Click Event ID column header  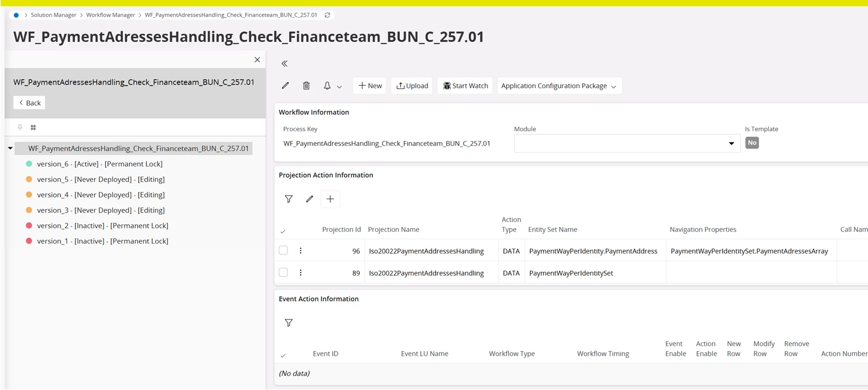point(325,354)
